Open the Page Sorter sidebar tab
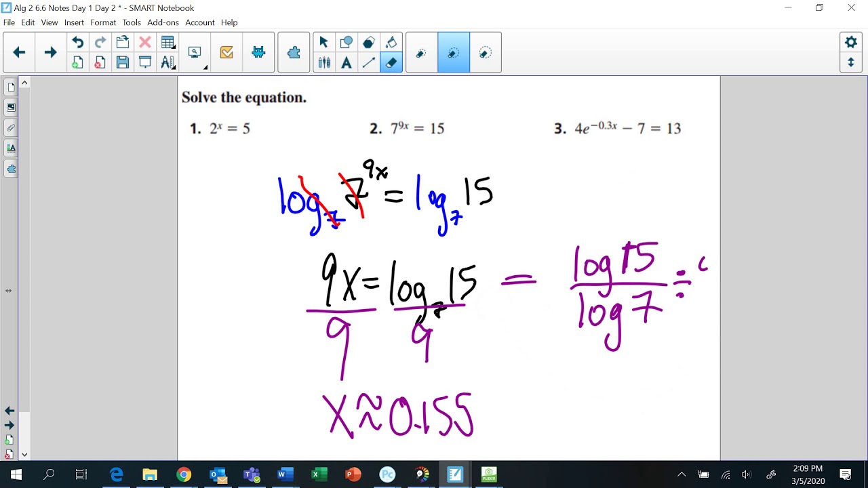This screenshot has height=488, width=868. click(x=10, y=87)
